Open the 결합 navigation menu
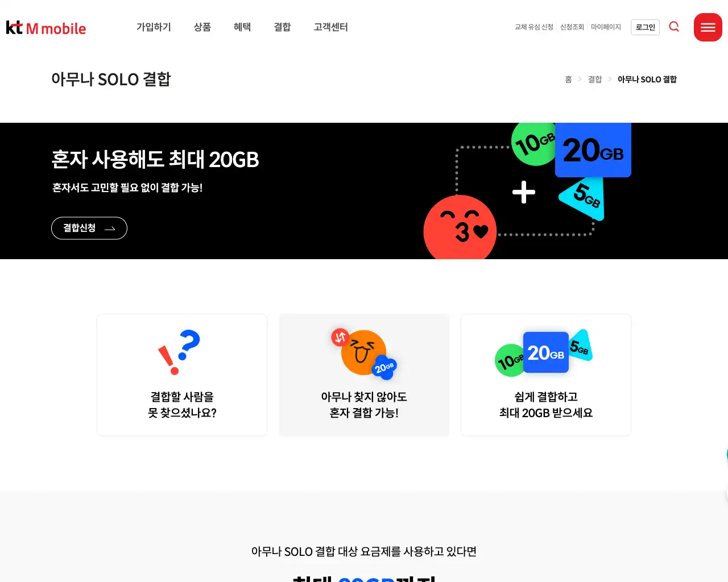Screen dimensions: 728x582 click(x=282, y=27)
